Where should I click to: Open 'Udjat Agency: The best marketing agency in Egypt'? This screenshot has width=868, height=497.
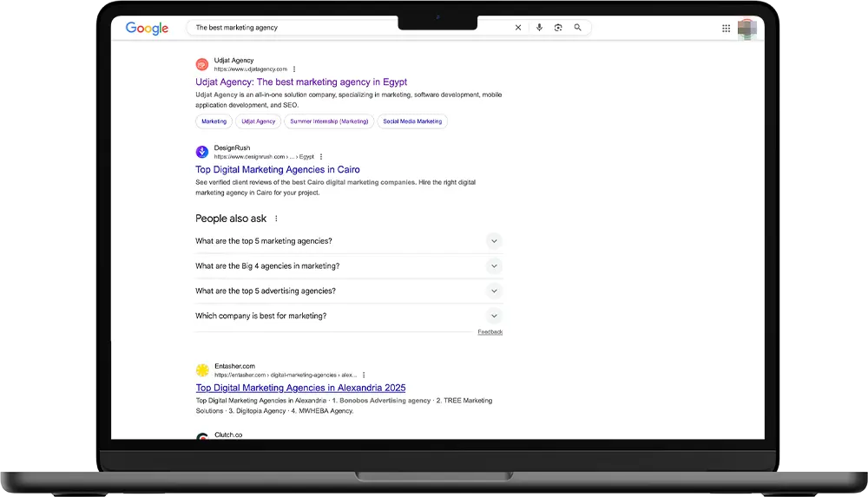click(301, 82)
